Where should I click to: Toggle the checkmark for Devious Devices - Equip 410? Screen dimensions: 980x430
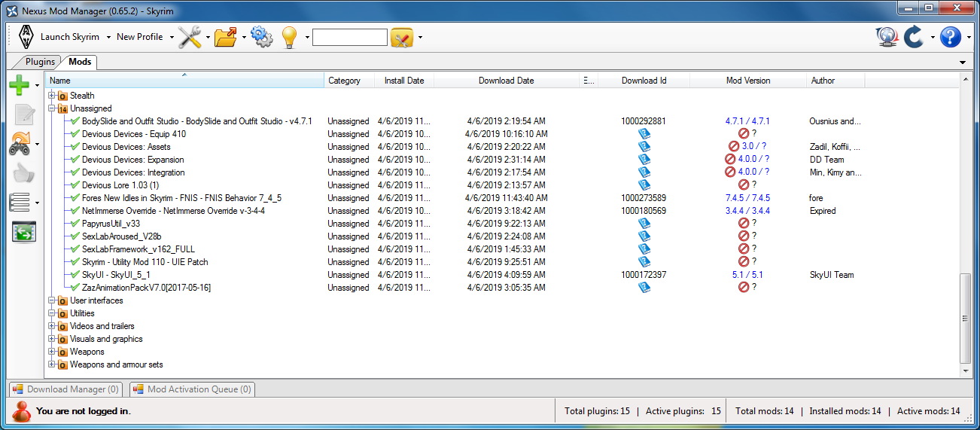[x=75, y=134]
